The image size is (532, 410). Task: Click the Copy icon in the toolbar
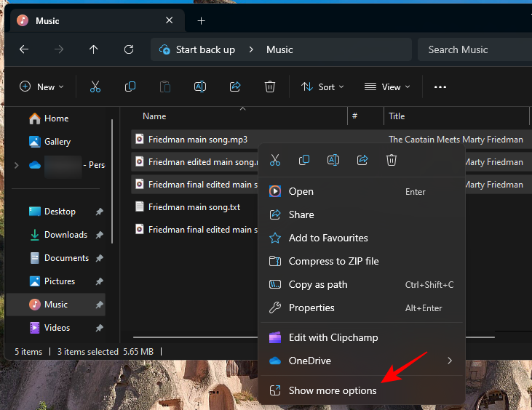coord(130,87)
